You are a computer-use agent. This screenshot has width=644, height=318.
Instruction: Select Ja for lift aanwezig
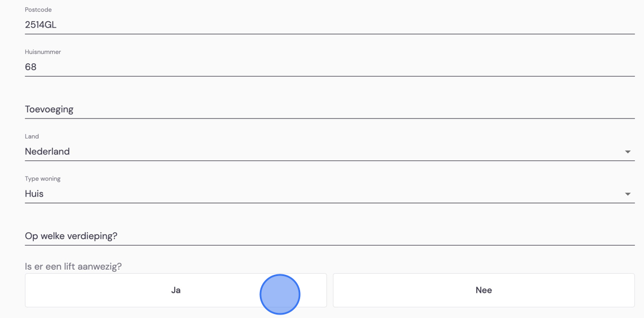176,290
